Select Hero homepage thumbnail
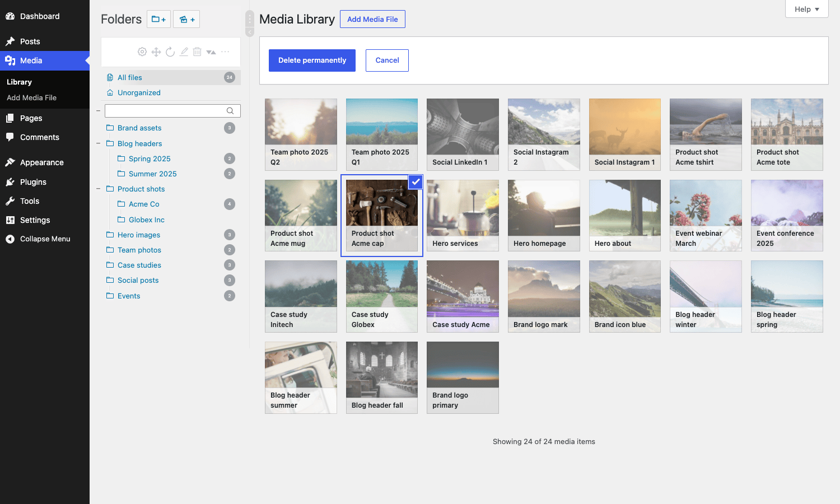The height and width of the screenshot is (504, 840). 544,216
